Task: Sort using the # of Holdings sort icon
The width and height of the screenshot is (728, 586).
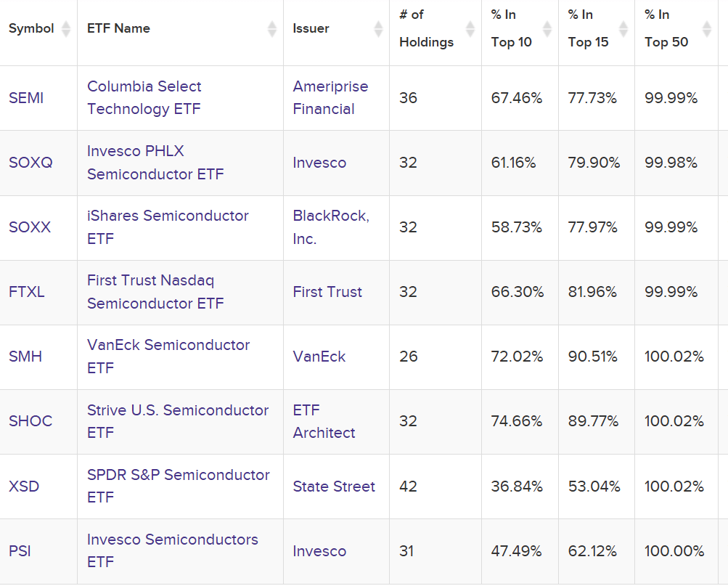Action: point(470,28)
